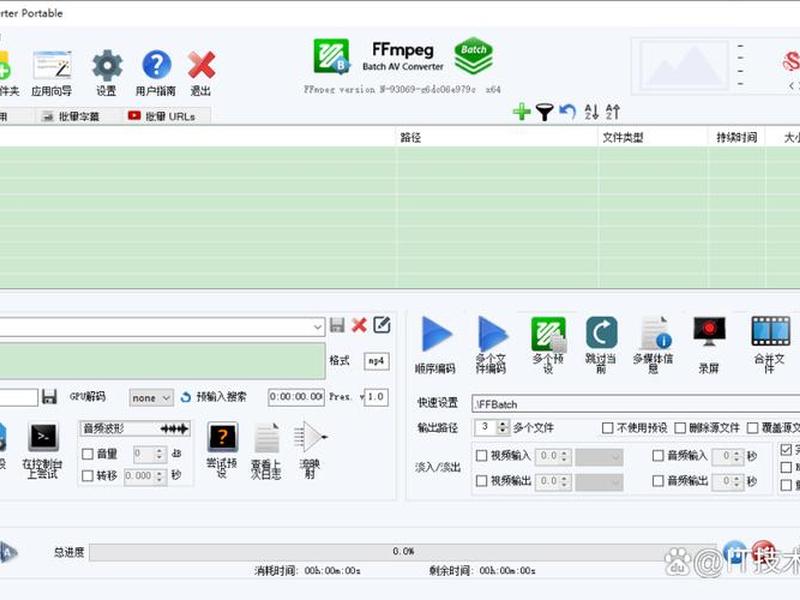Viewport: 800px width, 600px height.
Task: Click the 总进度 progress bar
Action: pyautogui.click(x=403, y=552)
